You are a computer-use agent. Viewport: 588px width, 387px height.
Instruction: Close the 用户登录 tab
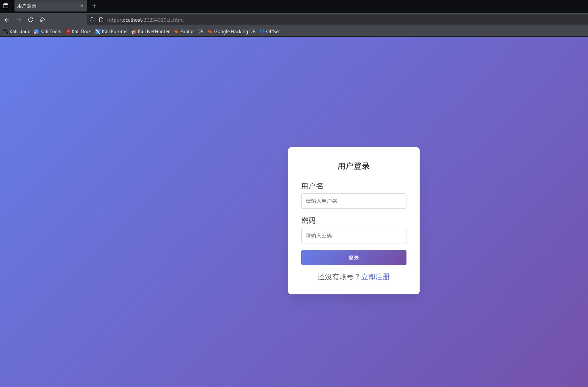(x=82, y=6)
